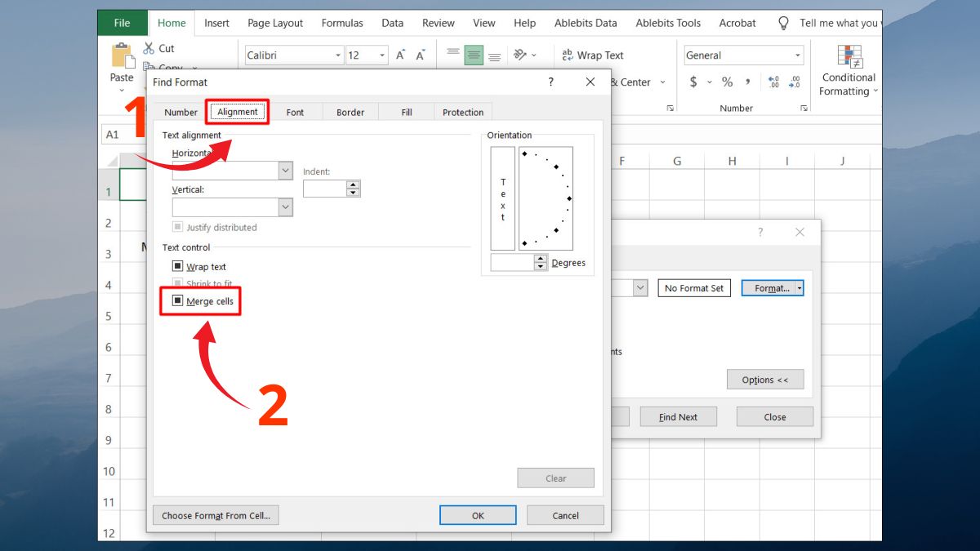Click OK in the Find Format dialog

point(478,515)
